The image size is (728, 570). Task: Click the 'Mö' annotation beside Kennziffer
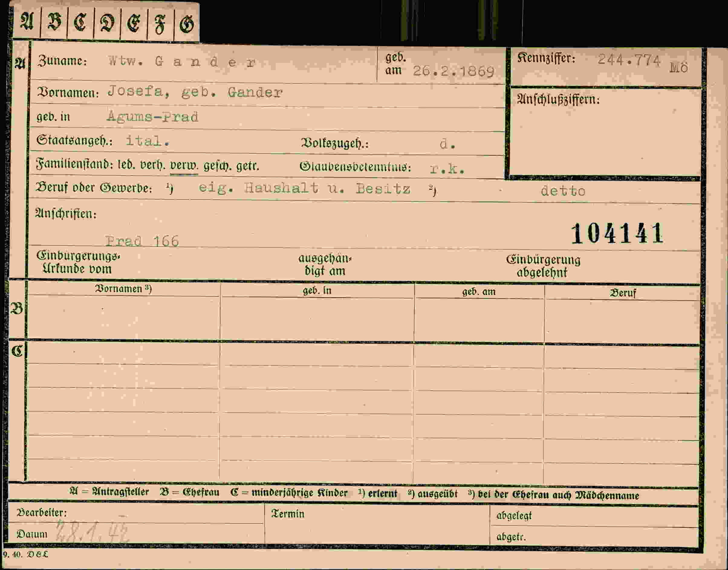pos(679,68)
